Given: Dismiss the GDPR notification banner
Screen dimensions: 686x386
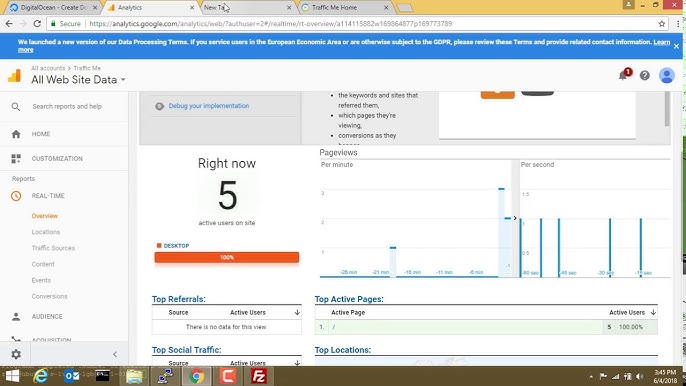Looking at the screenshot, I should click(676, 46).
